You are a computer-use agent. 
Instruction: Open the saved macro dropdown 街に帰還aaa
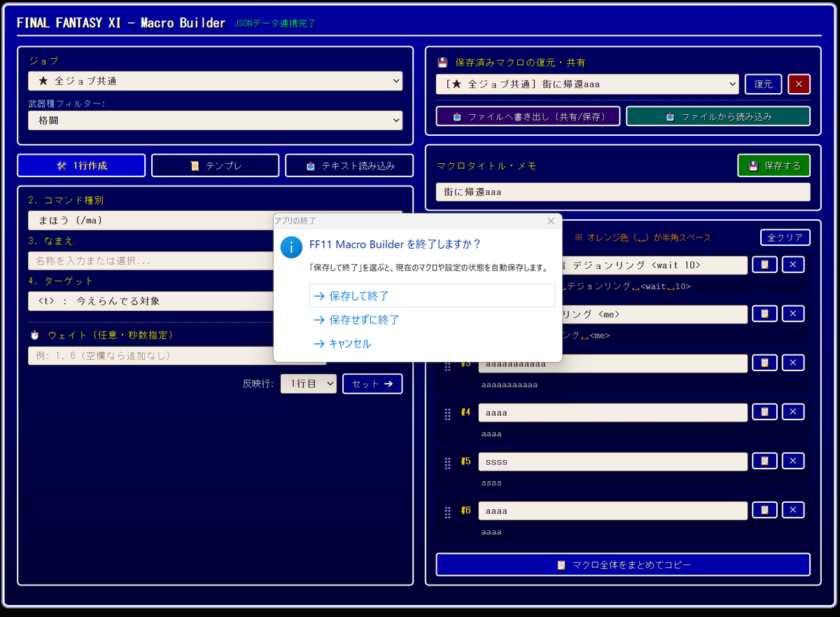587,84
